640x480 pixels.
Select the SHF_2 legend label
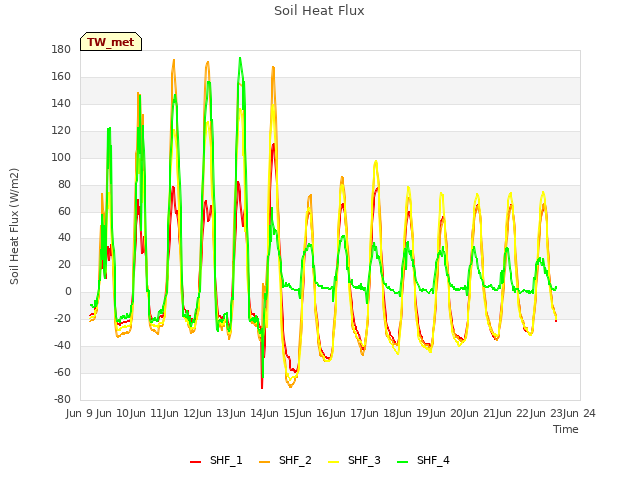(295, 460)
